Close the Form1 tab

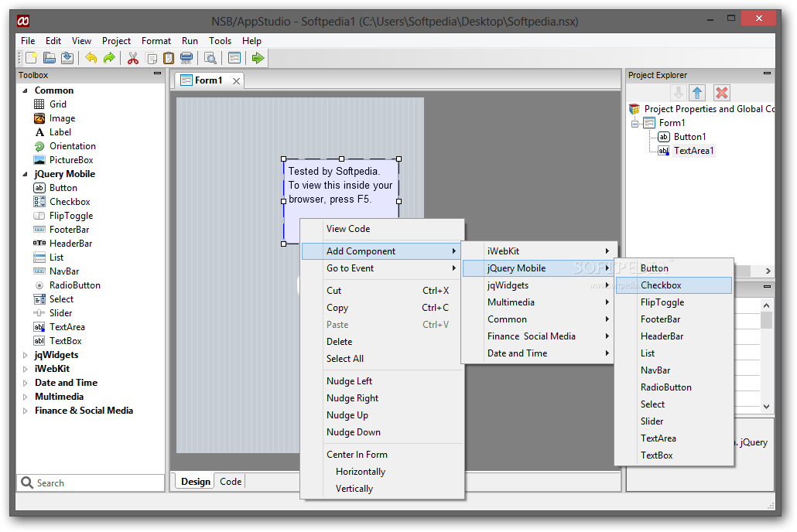[x=236, y=80]
